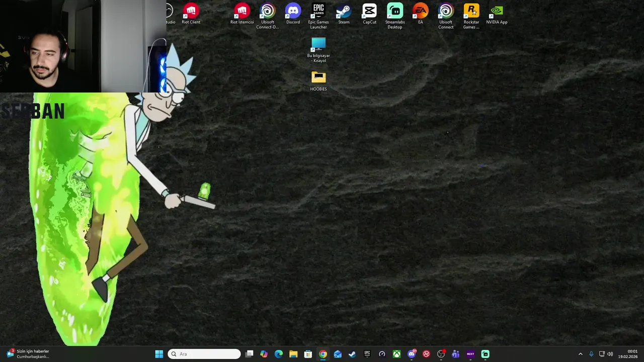Open Streamlabs from the taskbar

[x=485, y=354]
